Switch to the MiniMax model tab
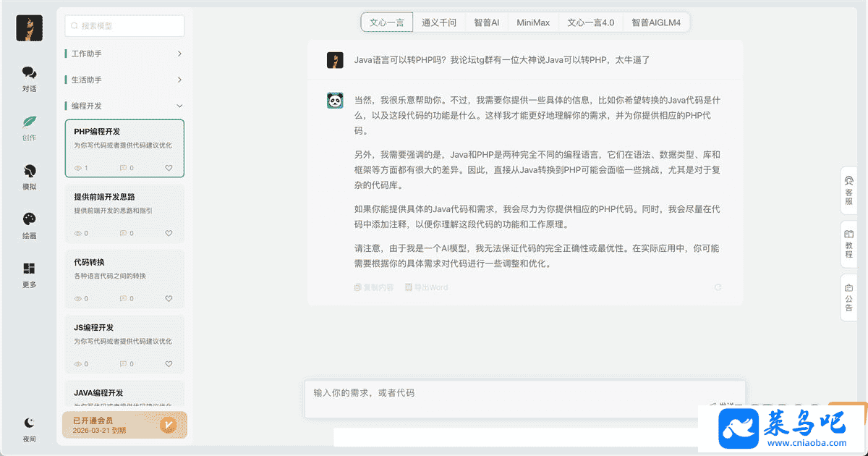 pyautogui.click(x=533, y=22)
